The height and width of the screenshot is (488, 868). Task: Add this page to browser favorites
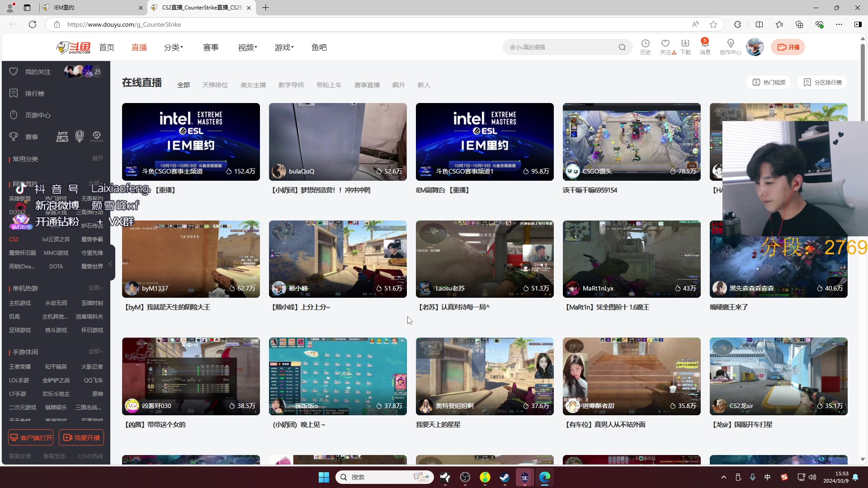click(713, 24)
